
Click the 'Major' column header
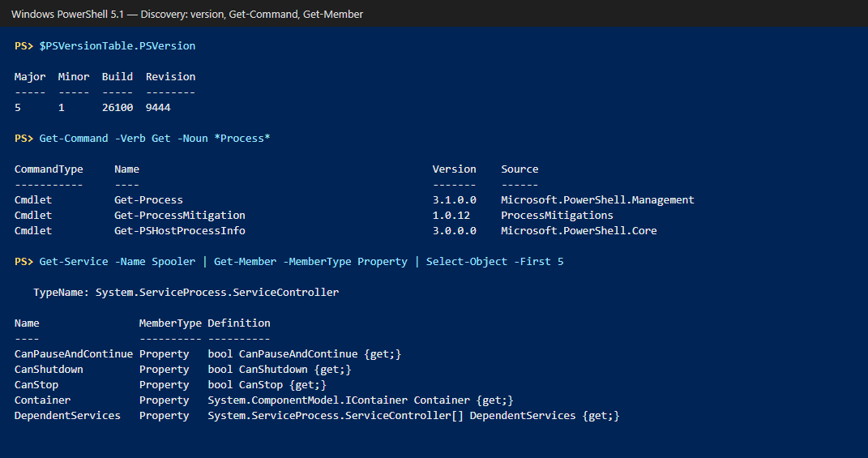pos(30,76)
